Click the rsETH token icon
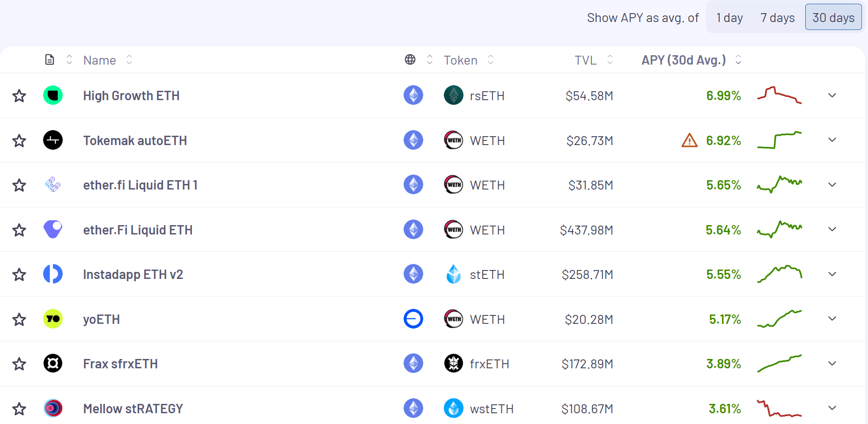 click(x=453, y=95)
